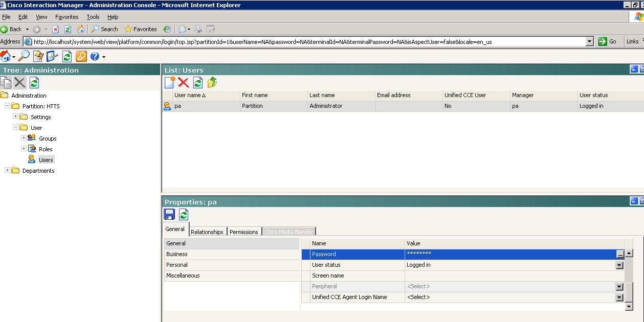644x322 pixels.
Task: Click the refresh icon in console toolbar
Action: (x=66, y=56)
